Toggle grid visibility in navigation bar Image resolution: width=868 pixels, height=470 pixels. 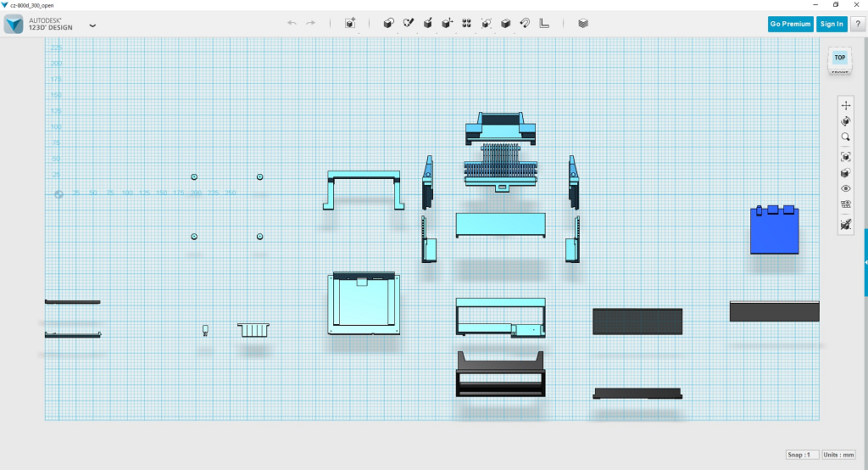pyautogui.click(x=845, y=204)
